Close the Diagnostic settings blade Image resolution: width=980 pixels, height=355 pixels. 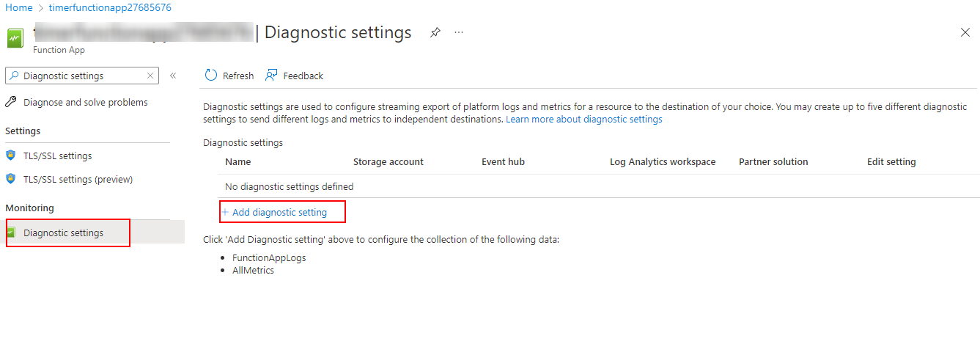click(x=965, y=32)
